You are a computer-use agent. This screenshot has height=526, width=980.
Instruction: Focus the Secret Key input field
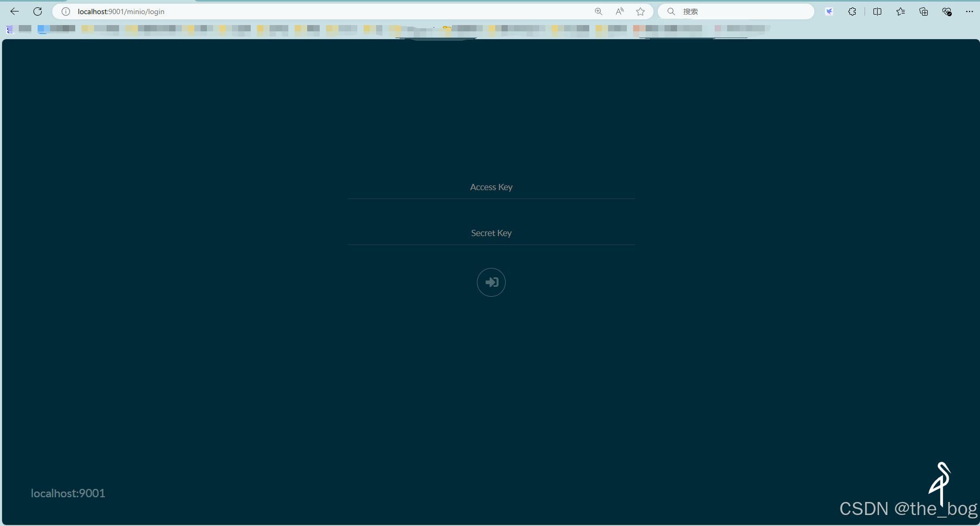tap(491, 233)
